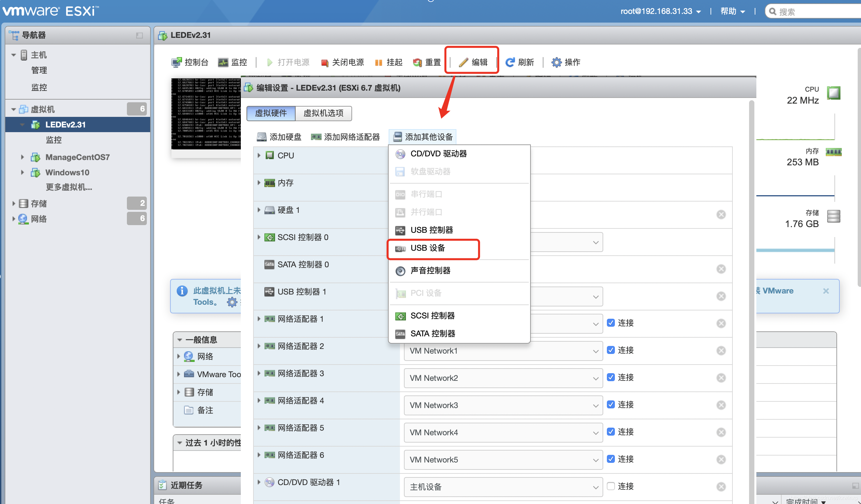The height and width of the screenshot is (504, 861).
Task: Expand the 网络 row in 一般信息
Action: pyautogui.click(x=178, y=356)
